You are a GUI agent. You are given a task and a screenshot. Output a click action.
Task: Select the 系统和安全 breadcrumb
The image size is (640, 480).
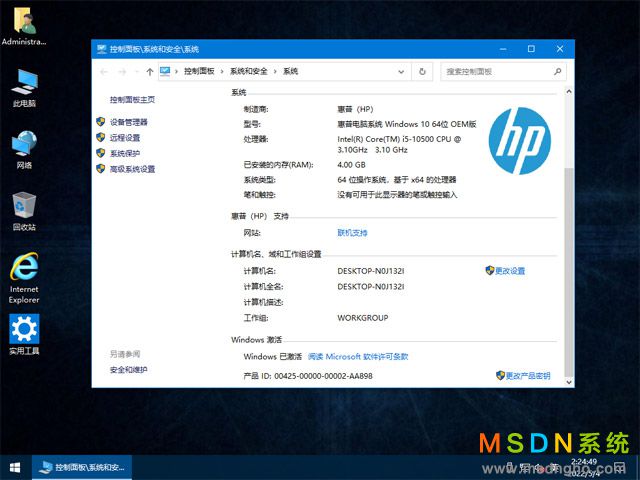pos(248,71)
